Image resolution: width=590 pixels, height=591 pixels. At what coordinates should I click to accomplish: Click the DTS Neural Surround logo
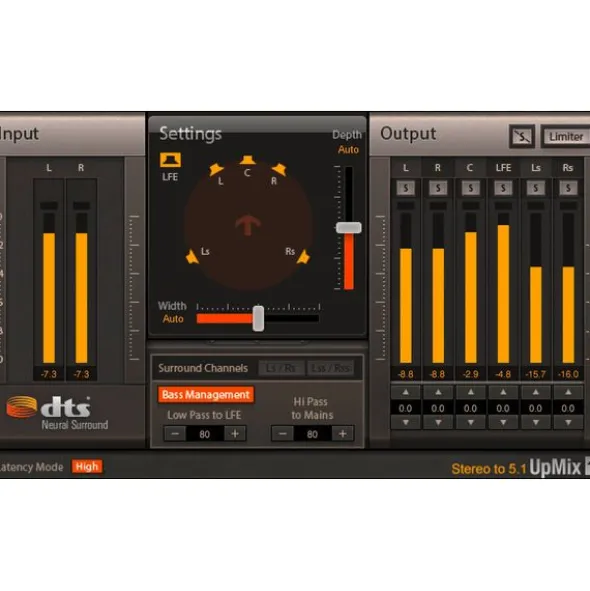(57, 413)
